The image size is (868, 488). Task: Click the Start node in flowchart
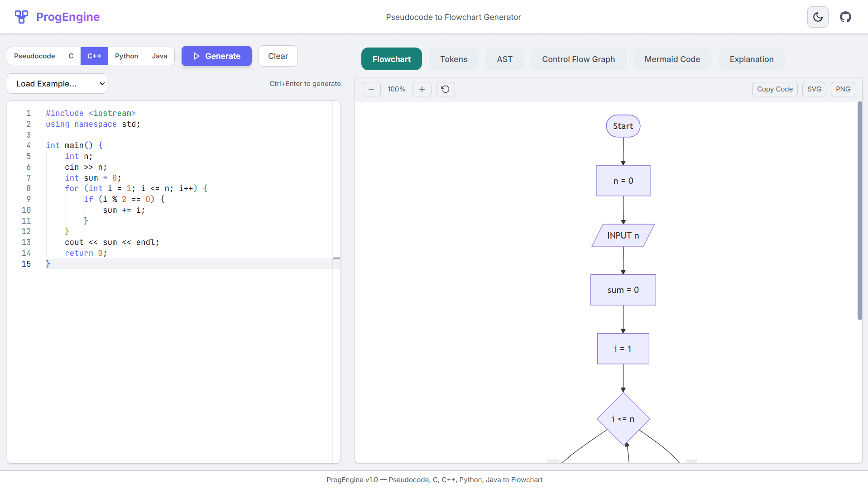tap(623, 126)
